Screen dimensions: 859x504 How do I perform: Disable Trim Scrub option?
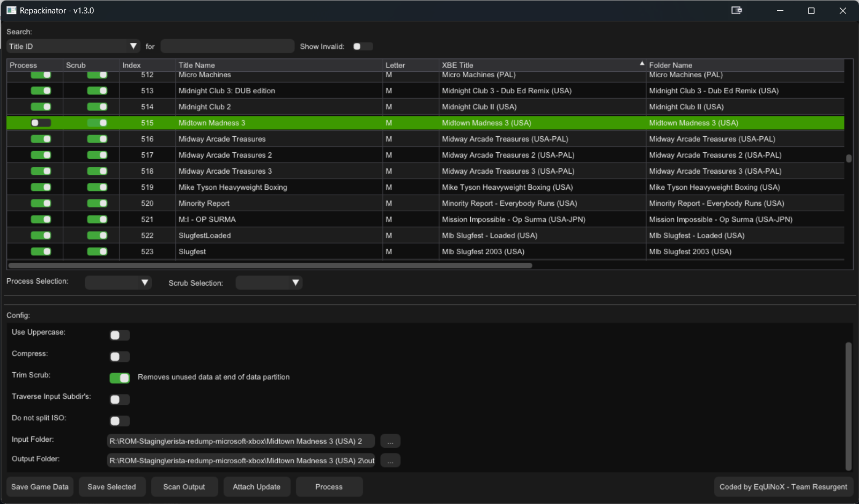120,378
